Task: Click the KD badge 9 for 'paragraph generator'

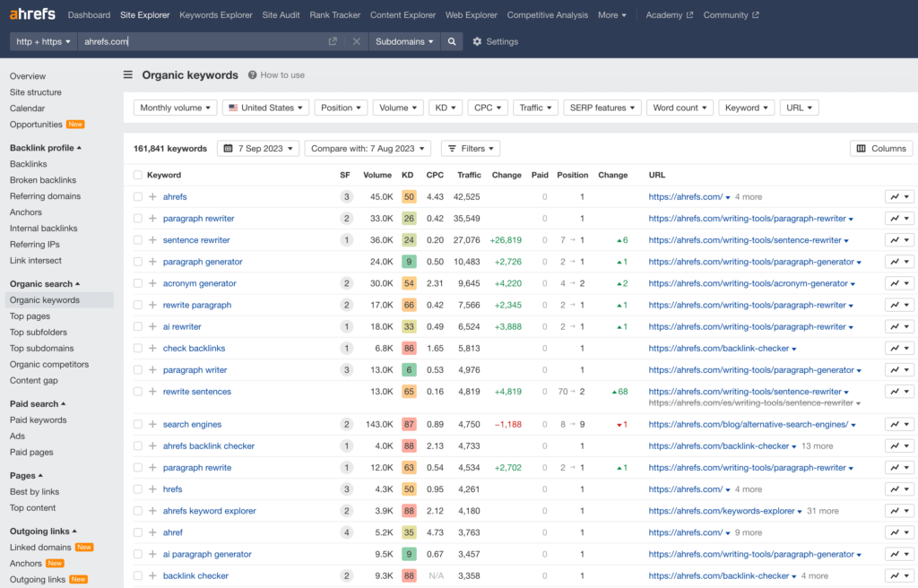Action: pos(409,262)
